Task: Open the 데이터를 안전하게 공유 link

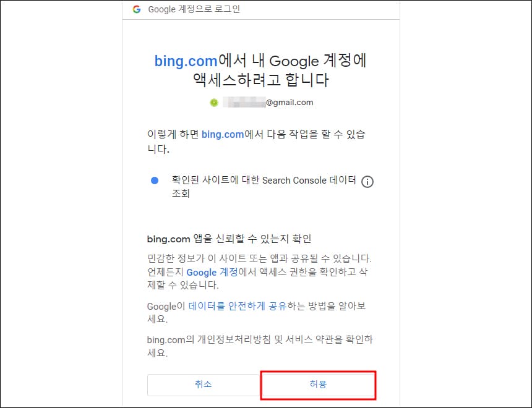Action: tap(238, 306)
